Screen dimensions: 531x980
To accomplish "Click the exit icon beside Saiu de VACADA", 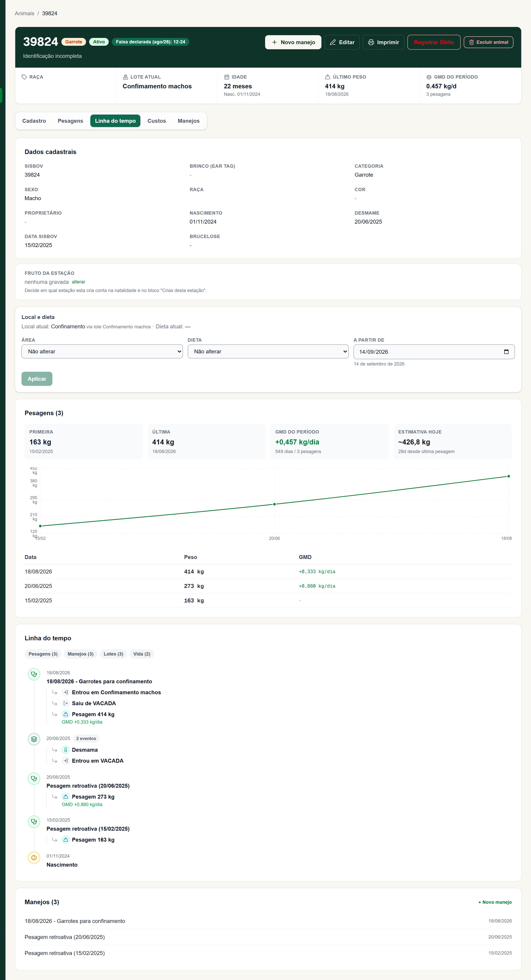I will point(65,703).
